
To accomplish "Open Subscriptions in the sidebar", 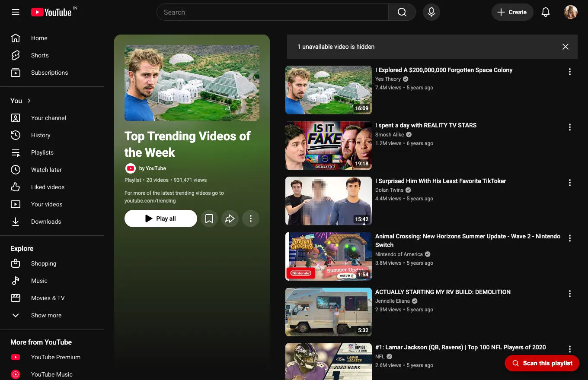I will (x=52, y=73).
